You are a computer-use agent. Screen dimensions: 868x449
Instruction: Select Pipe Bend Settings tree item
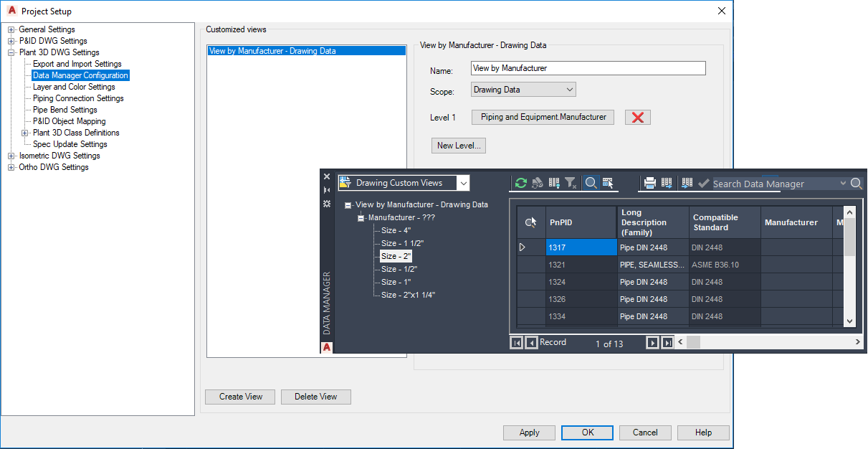[x=65, y=110]
